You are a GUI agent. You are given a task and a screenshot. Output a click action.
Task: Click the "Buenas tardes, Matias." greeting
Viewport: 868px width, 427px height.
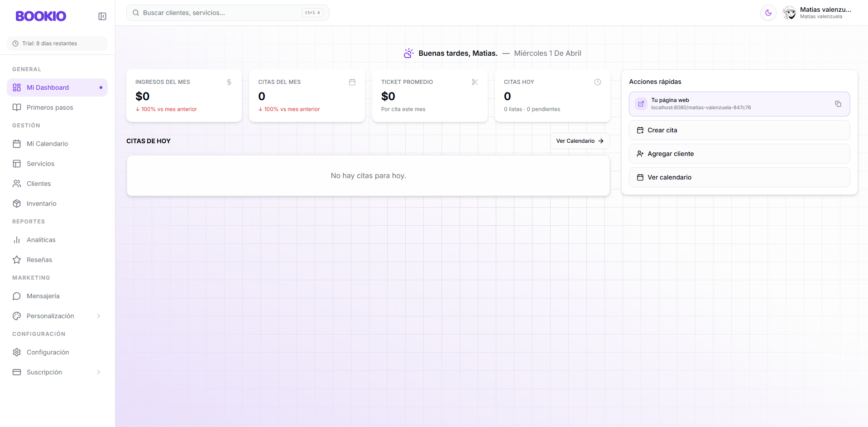click(x=458, y=53)
